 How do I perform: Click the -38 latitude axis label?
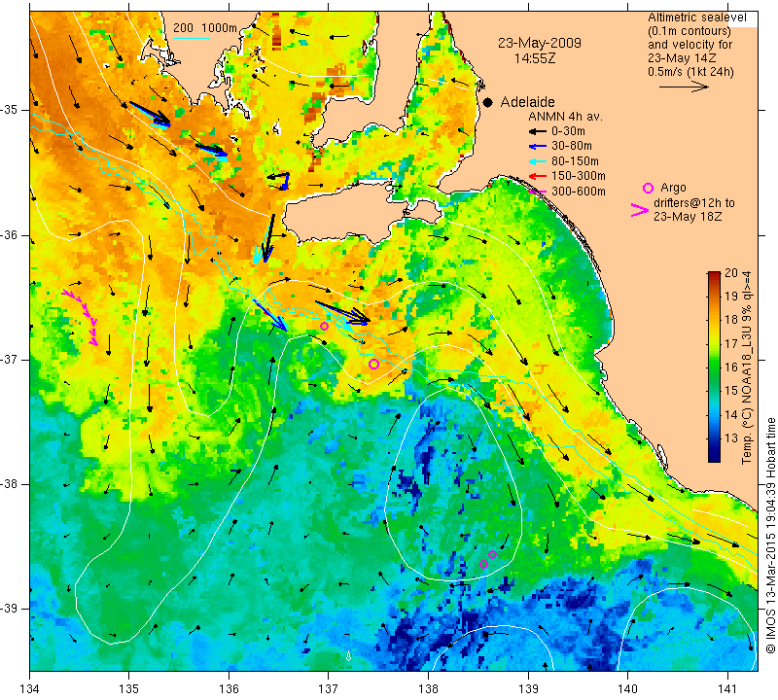click(x=10, y=484)
